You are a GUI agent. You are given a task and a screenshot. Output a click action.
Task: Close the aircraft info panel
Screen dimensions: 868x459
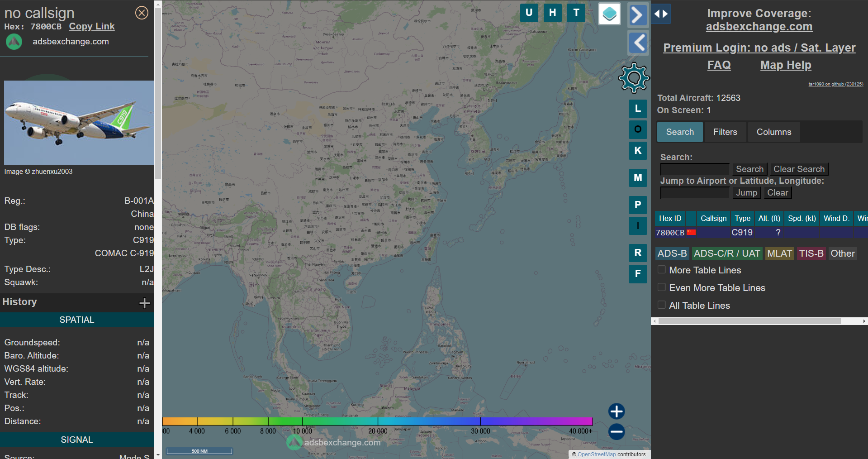pyautogui.click(x=142, y=13)
